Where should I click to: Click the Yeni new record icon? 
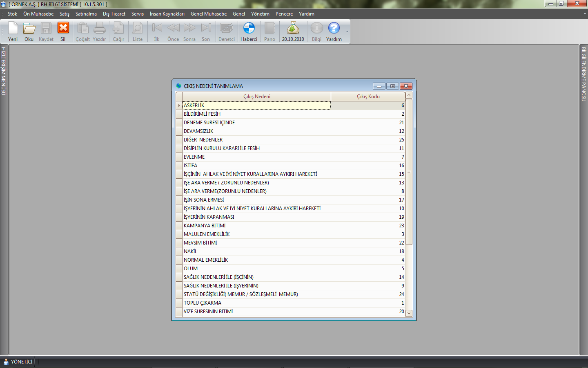point(13,31)
